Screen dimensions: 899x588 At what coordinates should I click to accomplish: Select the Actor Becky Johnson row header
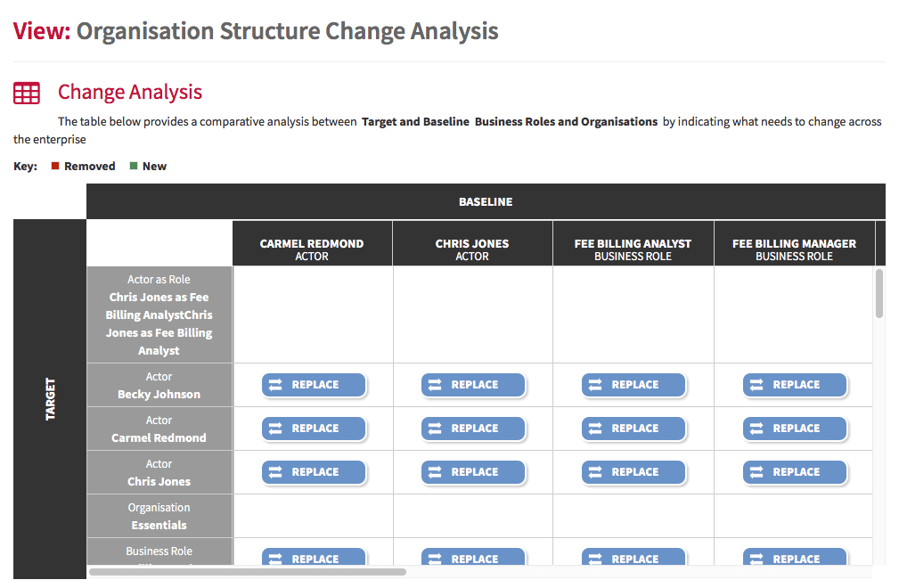(159, 385)
